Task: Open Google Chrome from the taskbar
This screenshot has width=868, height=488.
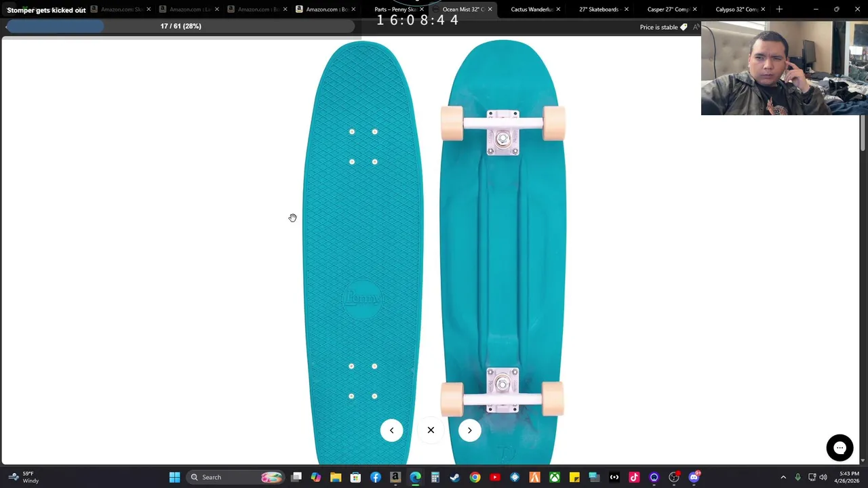Action: [x=475, y=477]
